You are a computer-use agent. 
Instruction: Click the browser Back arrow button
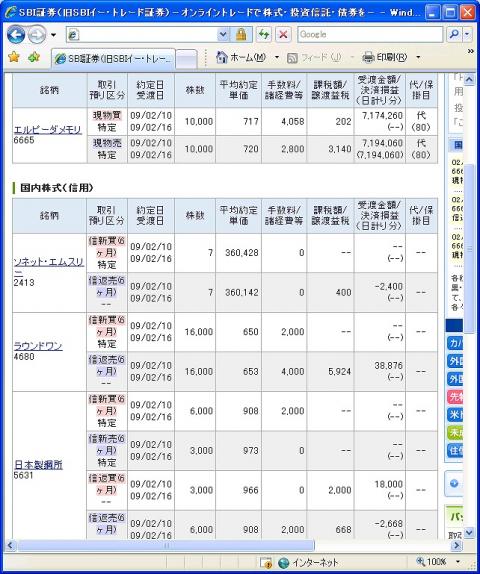coord(15,35)
